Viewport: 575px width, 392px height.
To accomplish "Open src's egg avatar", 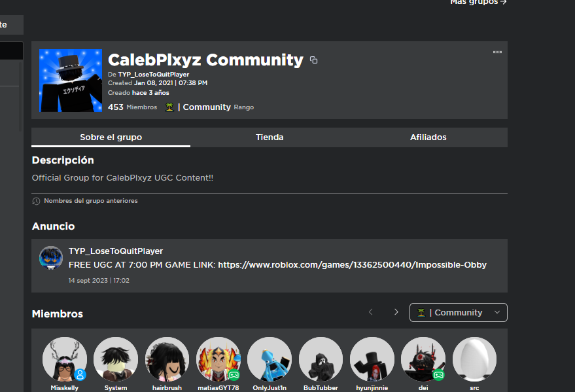I will [x=474, y=359].
